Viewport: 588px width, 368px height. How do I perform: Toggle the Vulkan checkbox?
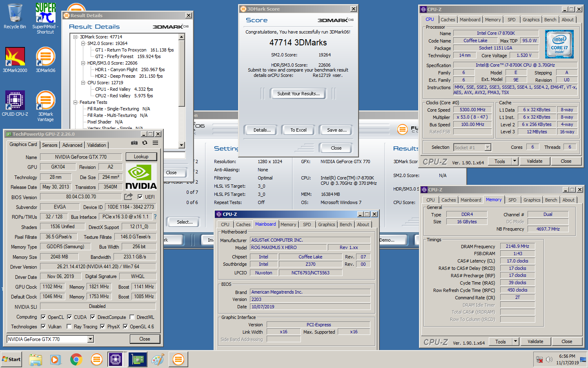coord(43,326)
